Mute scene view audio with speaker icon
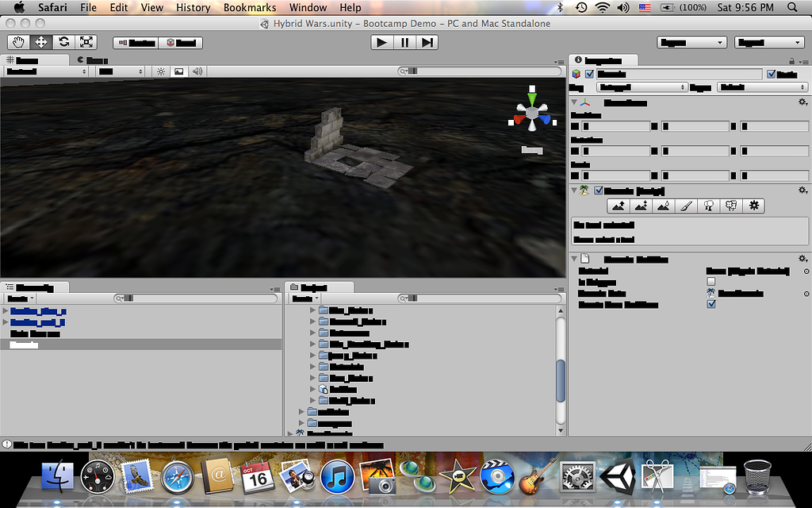The width and height of the screenshot is (812, 508). (x=196, y=71)
